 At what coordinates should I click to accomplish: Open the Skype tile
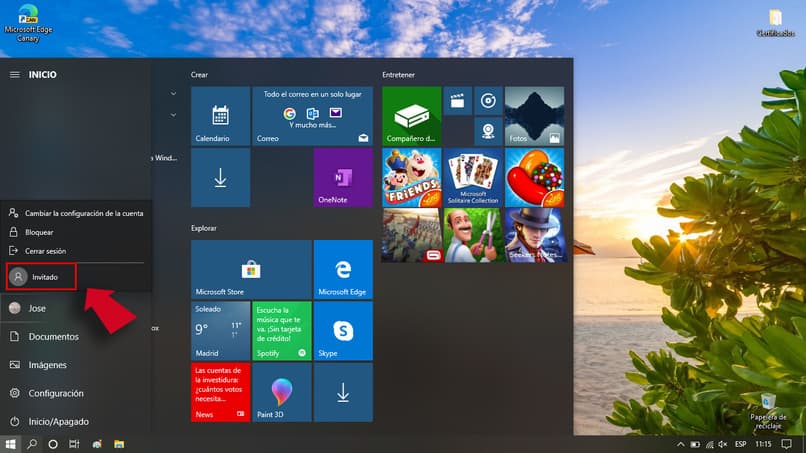tap(343, 331)
